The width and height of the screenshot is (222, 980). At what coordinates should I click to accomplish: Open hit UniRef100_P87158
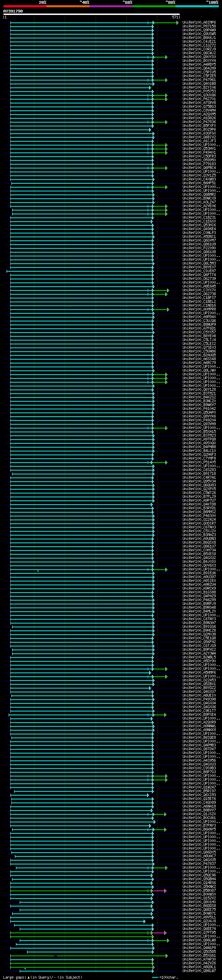(199, 26)
